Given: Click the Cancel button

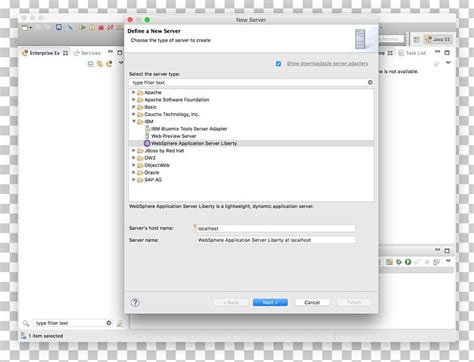Looking at the screenshot, I should point(312,302).
